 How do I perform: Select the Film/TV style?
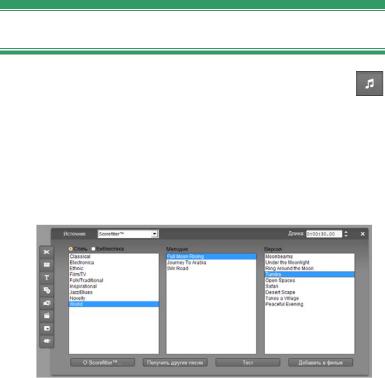pyautogui.click(x=114, y=274)
